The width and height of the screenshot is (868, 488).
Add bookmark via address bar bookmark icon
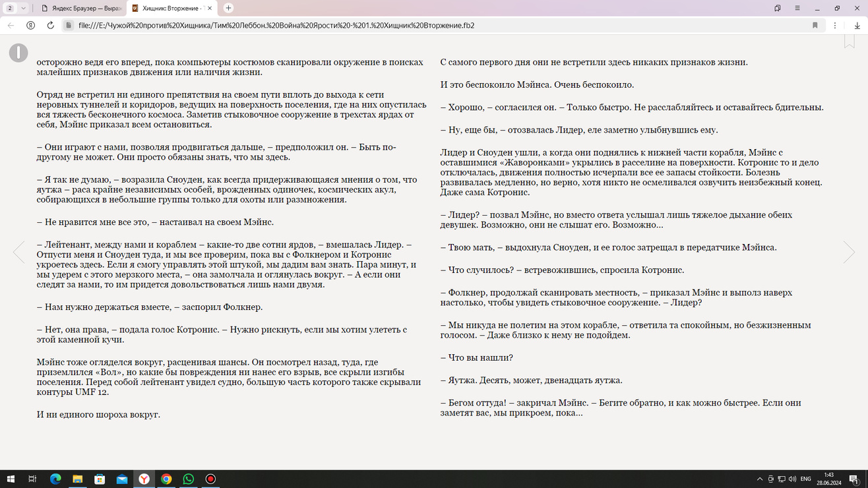coord(815,25)
